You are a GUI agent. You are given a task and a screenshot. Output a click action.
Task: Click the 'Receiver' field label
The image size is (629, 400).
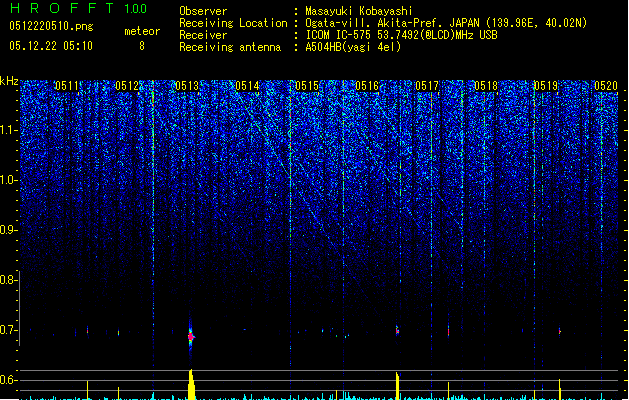(x=203, y=35)
